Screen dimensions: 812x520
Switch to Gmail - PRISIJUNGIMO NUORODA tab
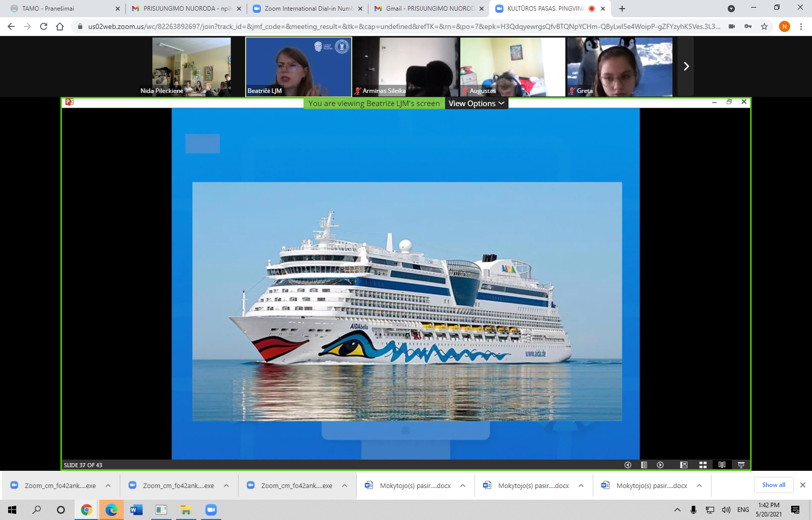429,9
